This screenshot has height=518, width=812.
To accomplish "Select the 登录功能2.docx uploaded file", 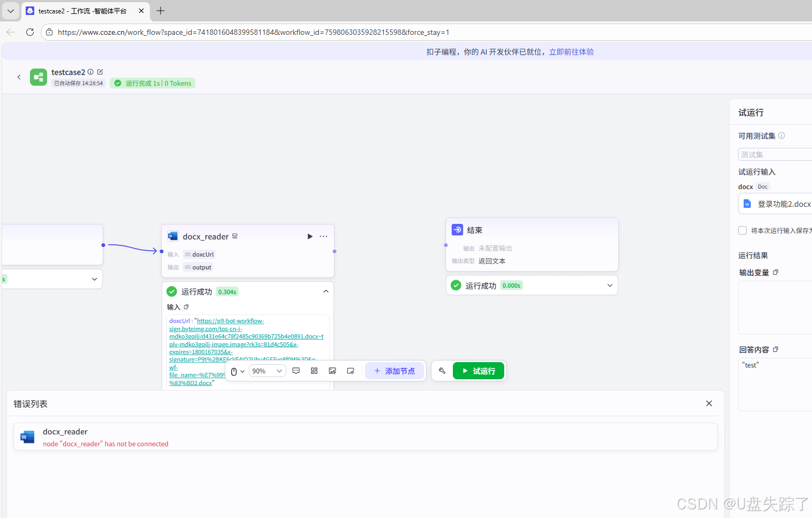I will (775, 204).
